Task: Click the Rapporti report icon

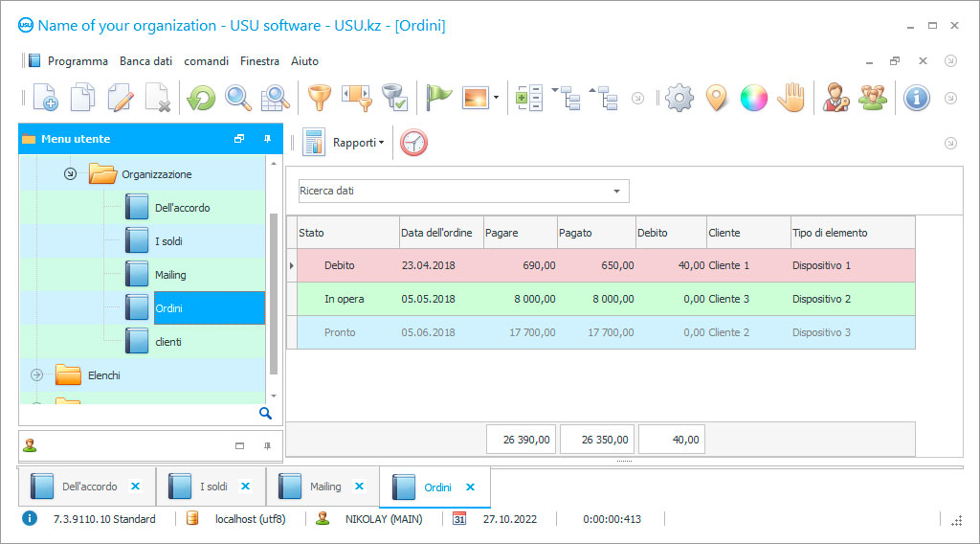Action: (x=314, y=143)
